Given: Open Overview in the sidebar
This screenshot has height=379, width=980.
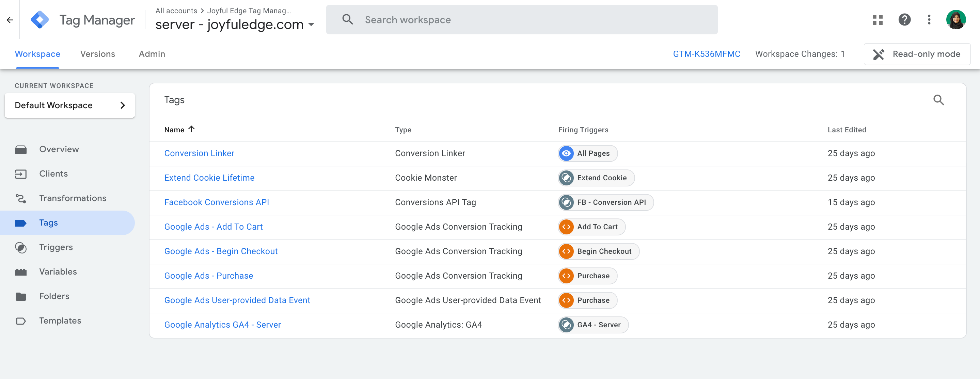Looking at the screenshot, I should 59,149.
